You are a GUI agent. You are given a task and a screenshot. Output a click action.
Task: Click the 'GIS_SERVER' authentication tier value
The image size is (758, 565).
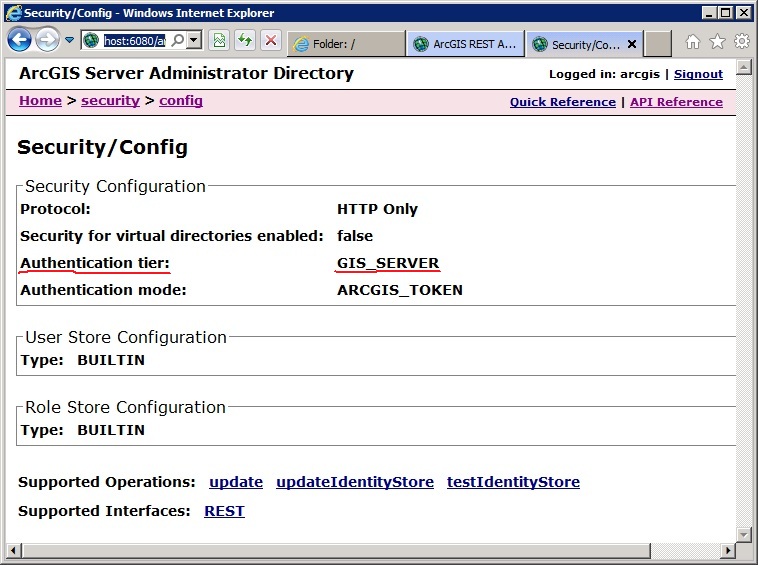point(388,263)
